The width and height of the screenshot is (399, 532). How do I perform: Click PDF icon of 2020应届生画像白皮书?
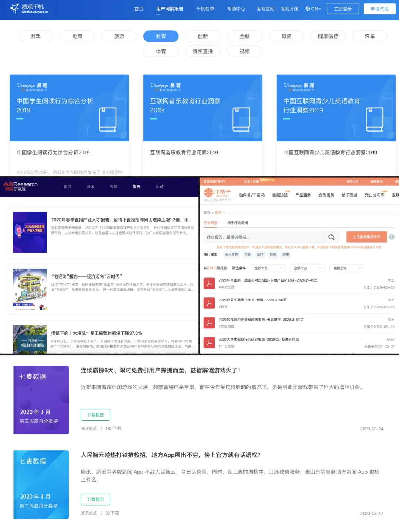point(209,303)
